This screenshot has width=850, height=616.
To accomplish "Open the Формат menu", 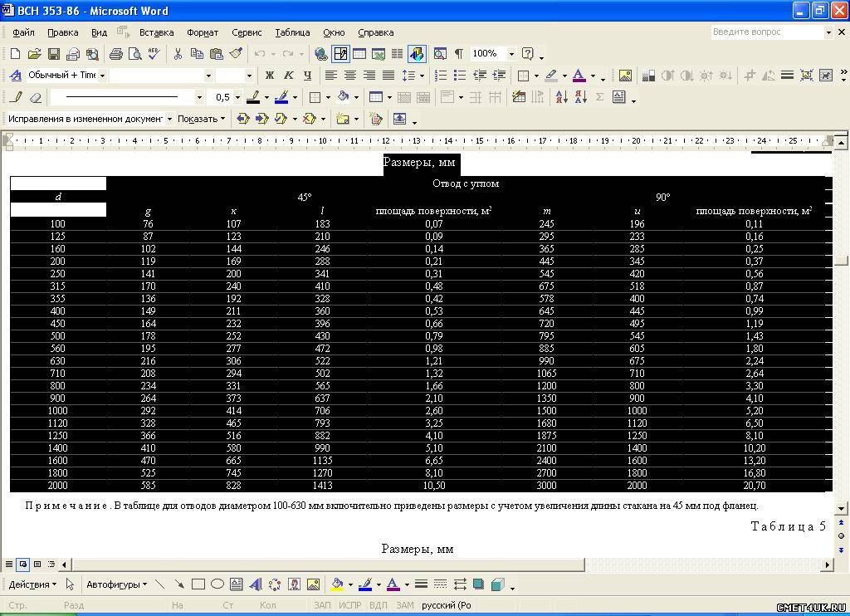I will [203, 32].
